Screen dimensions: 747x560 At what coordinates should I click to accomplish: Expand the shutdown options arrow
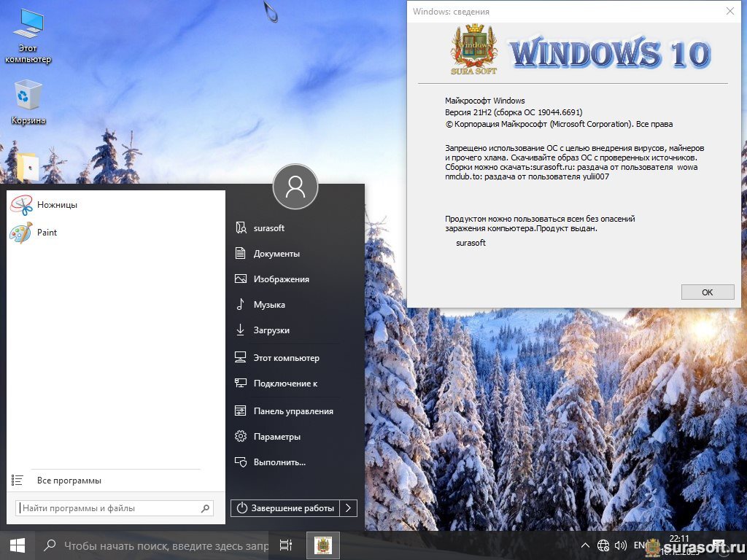coord(349,508)
